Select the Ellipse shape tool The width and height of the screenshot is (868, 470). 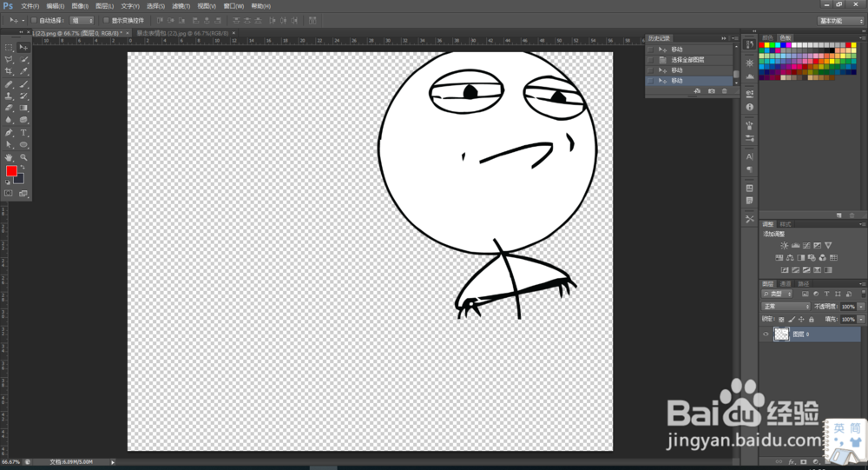tap(23, 145)
